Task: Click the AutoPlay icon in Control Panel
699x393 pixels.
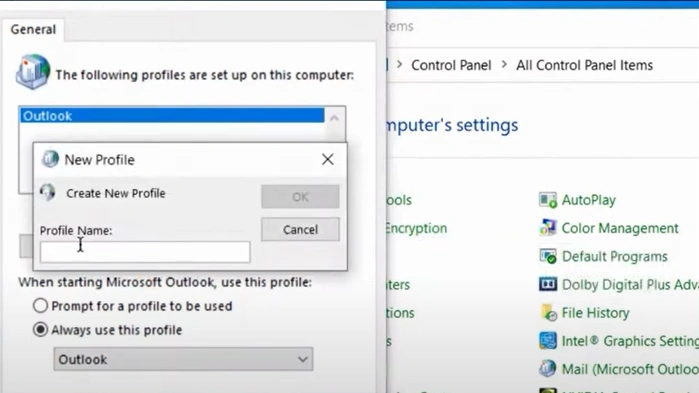Action: coord(548,200)
